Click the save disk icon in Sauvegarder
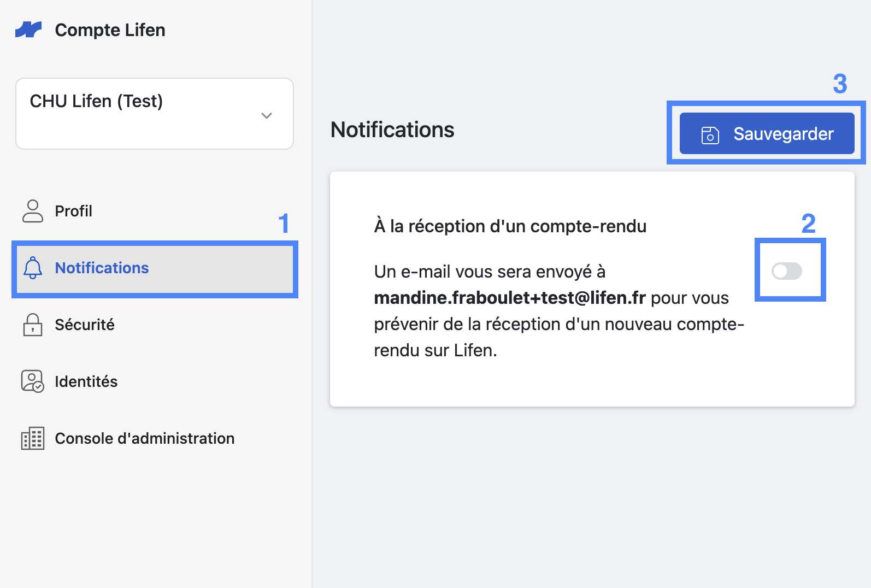The height and width of the screenshot is (588, 871). coord(710,134)
